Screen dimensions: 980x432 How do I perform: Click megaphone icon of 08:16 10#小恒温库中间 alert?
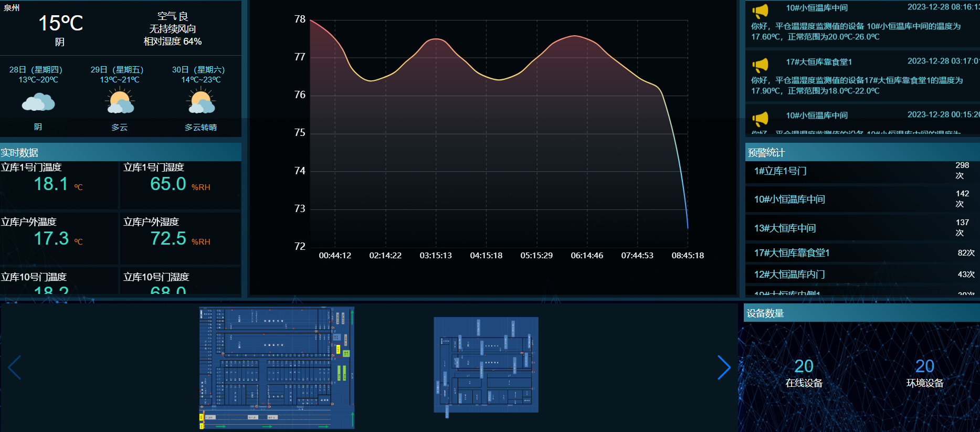[x=760, y=10]
